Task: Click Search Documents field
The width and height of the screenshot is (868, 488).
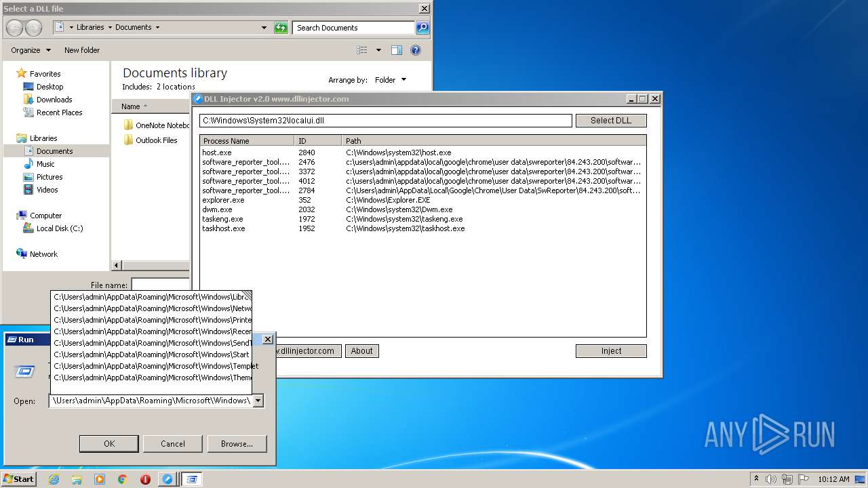Action: point(354,28)
